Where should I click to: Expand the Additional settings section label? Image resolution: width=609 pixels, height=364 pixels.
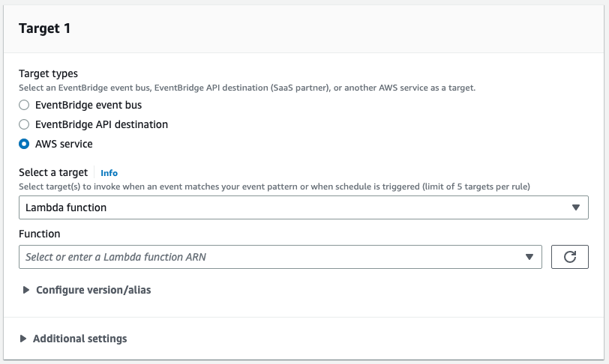(x=79, y=339)
